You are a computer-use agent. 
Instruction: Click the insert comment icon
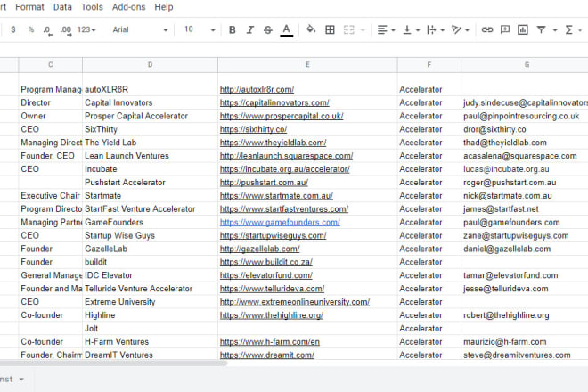point(505,29)
